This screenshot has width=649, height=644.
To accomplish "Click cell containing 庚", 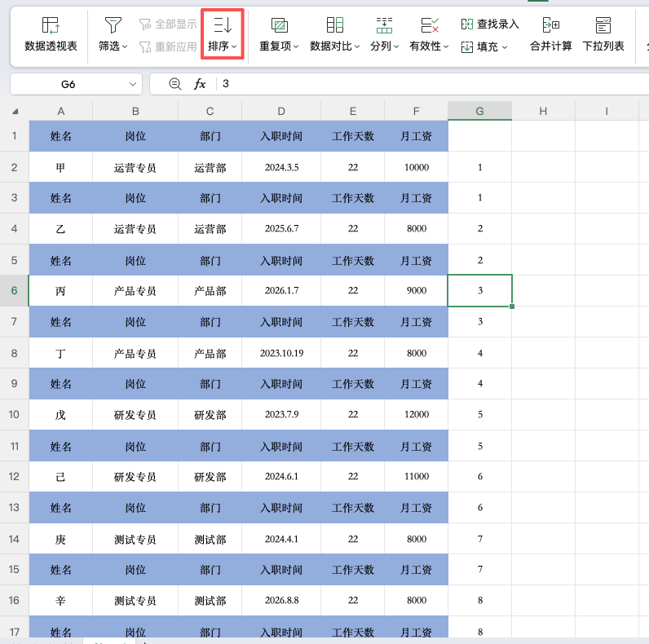I will (x=61, y=539).
